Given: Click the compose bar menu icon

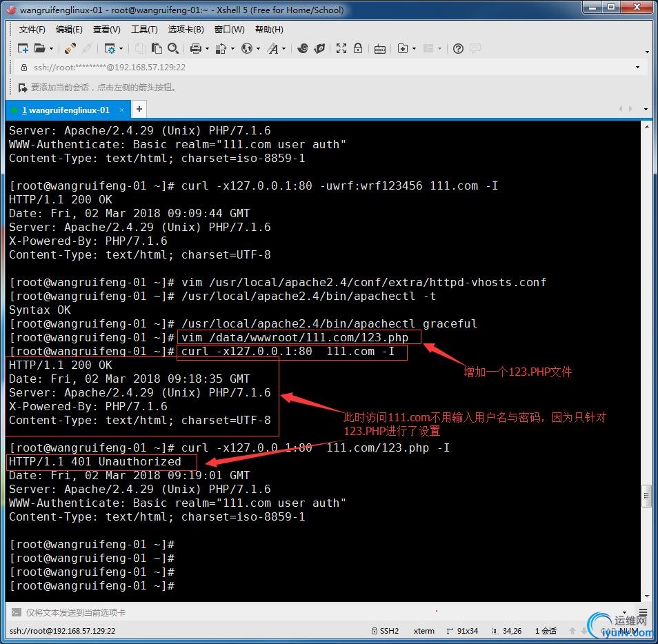Looking at the screenshot, I should click(643, 612).
